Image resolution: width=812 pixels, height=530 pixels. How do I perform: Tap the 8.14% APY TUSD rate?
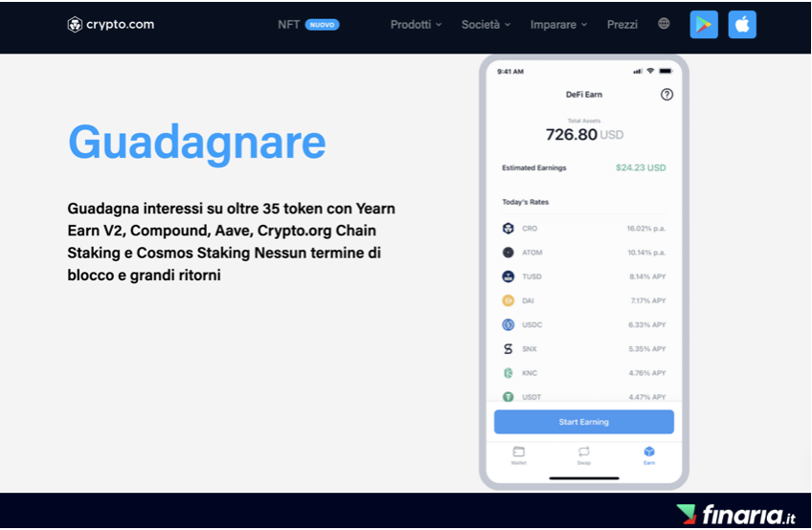pos(647,276)
